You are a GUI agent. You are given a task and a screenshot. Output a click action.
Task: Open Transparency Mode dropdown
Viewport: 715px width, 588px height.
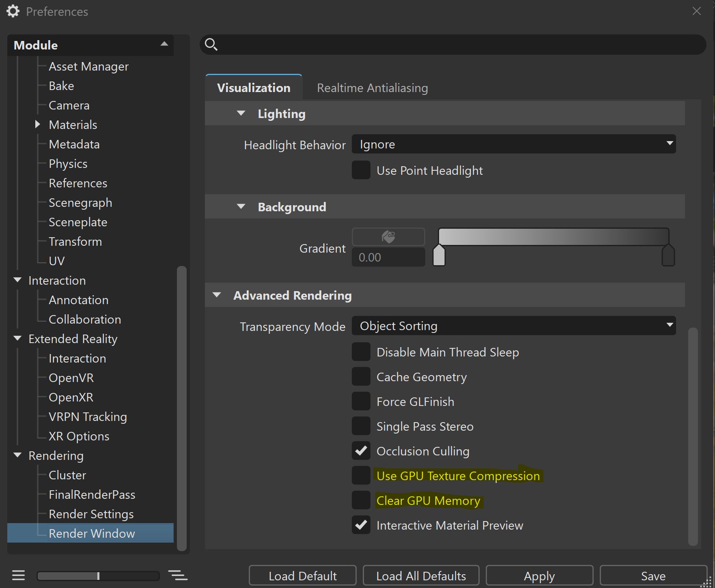[x=514, y=326]
